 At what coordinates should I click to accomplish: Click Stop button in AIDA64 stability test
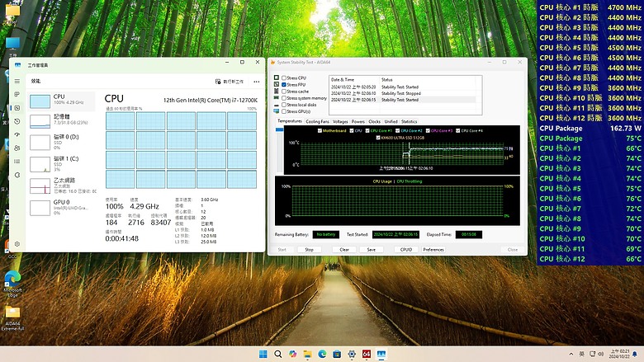[310, 250]
